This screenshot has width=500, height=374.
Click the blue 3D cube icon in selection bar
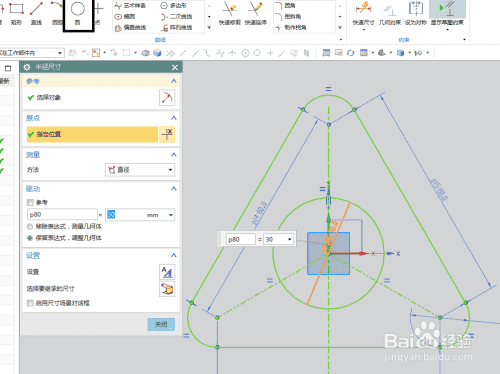157,53
